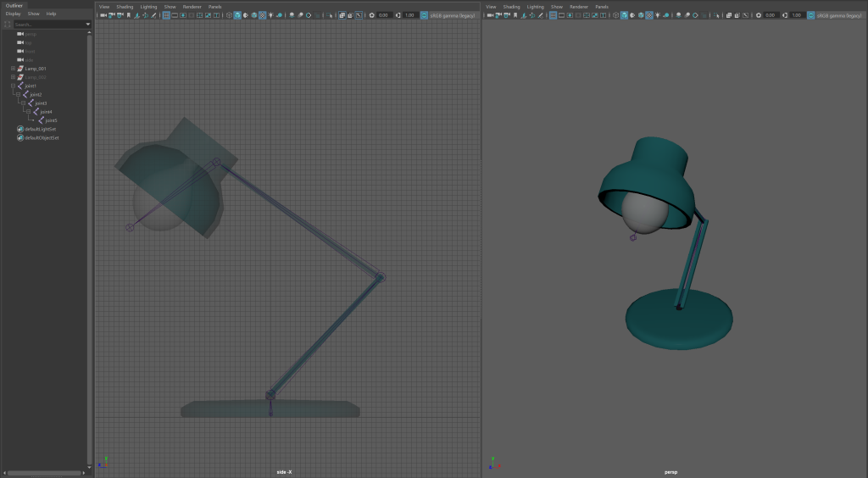Collapse the joint1 hierarchy in Outliner

13,86
